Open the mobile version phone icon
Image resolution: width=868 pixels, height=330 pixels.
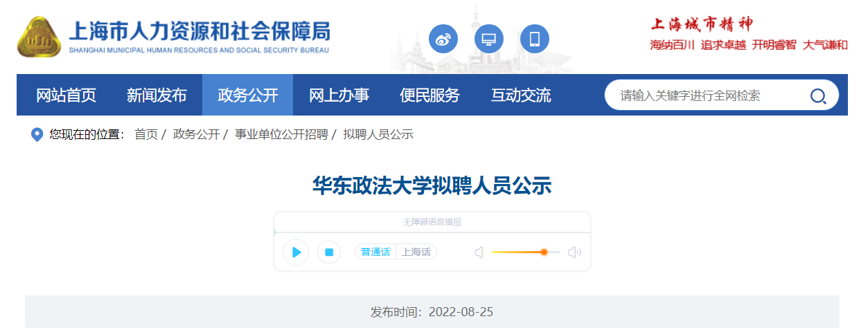[x=535, y=39]
